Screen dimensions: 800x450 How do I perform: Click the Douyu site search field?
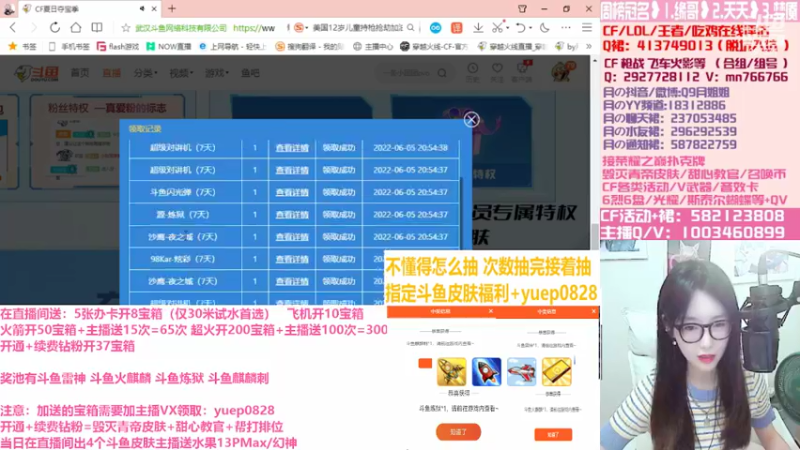407,73
